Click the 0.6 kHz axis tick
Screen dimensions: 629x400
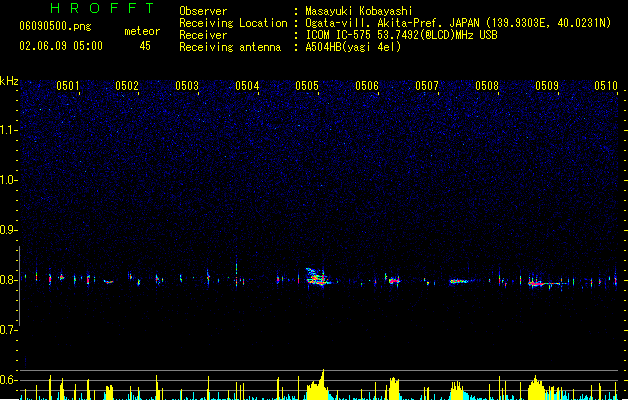pyautogui.click(x=8, y=380)
